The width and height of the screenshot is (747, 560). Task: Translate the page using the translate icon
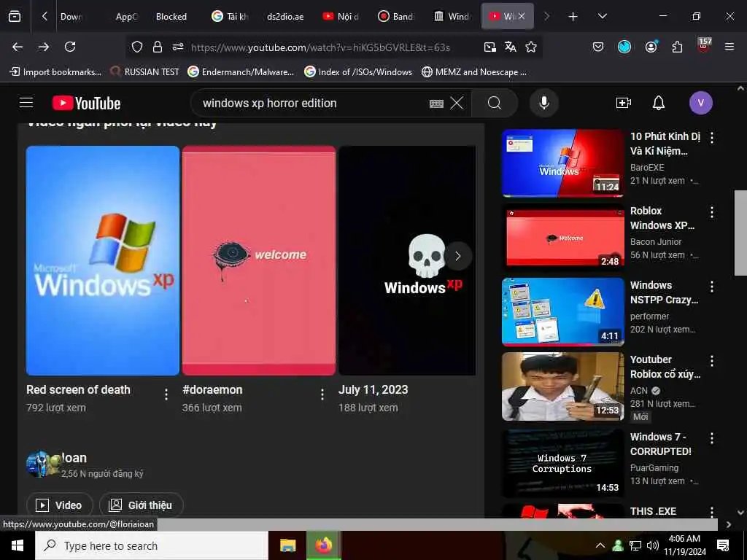tap(510, 47)
